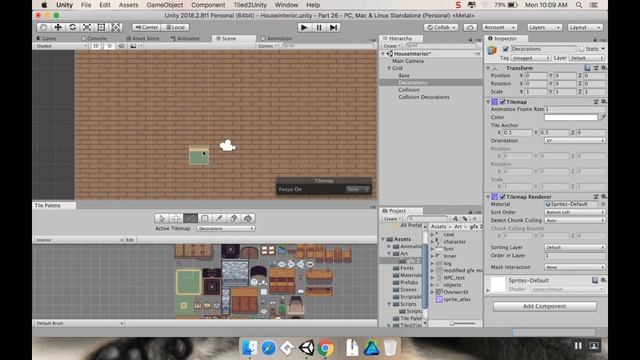The image size is (640, 360).
Task: Click the Hierarchy Create button
Action: point(392,46)
